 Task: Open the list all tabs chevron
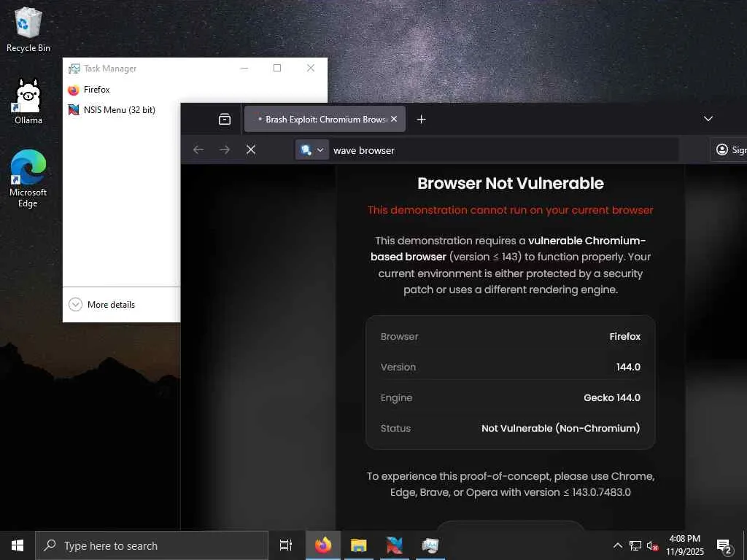[708, 119]
